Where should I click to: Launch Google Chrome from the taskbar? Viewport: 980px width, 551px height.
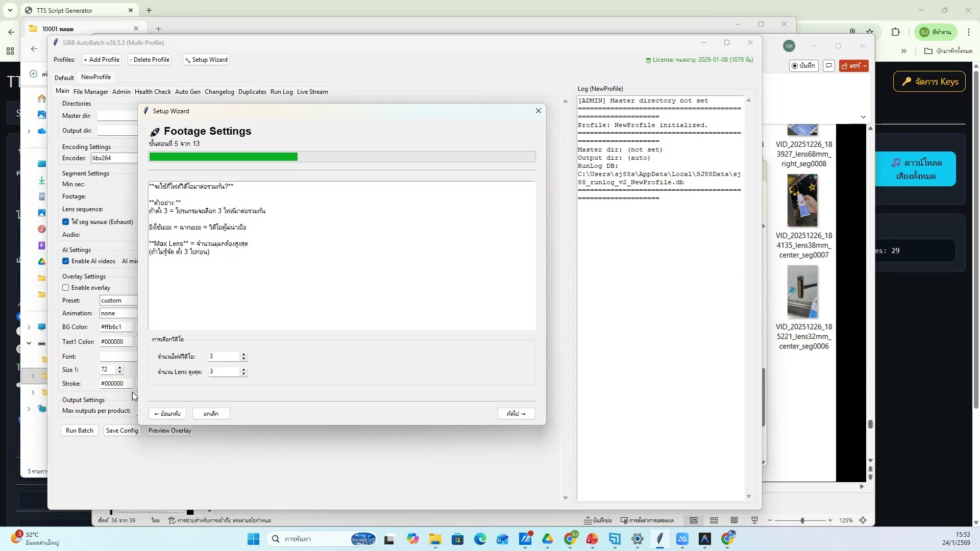[572, 539]
